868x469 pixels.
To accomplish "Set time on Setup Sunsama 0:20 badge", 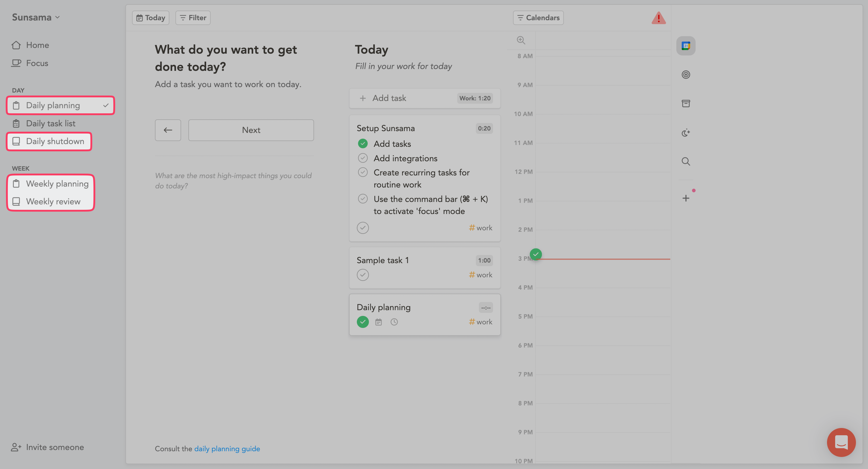I will point(484,128).
